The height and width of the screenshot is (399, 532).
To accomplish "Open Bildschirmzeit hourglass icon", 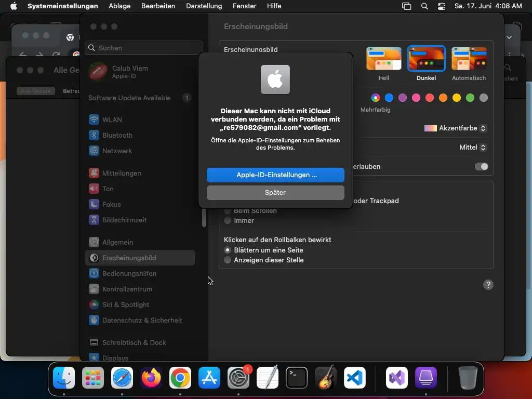I will point(94,220).
